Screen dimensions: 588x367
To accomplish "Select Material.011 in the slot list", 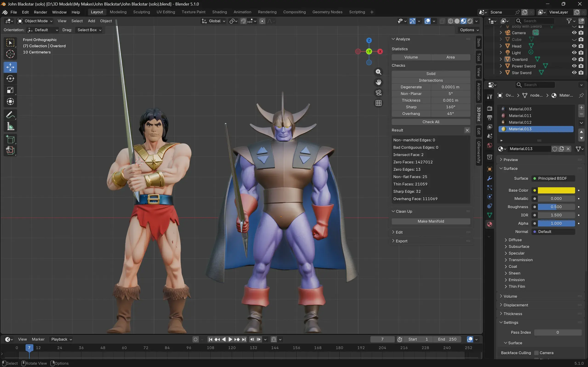I will [x=536, y=116].
